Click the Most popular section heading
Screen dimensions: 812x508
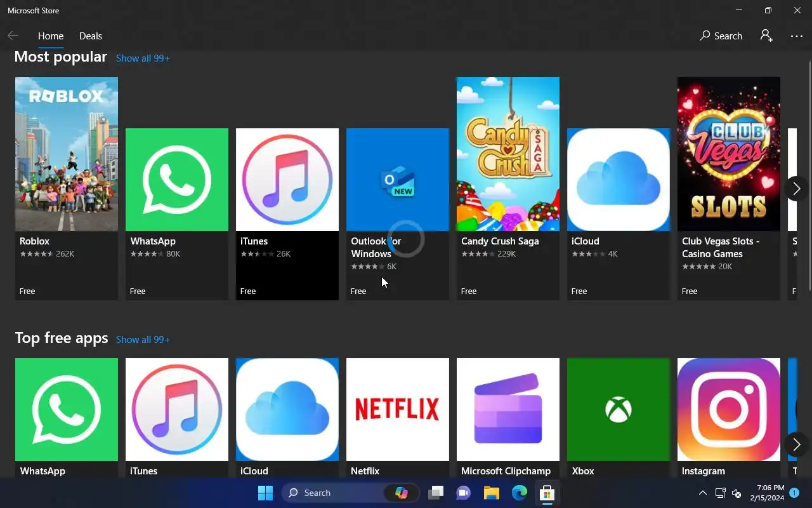click(x=61, y=57)
